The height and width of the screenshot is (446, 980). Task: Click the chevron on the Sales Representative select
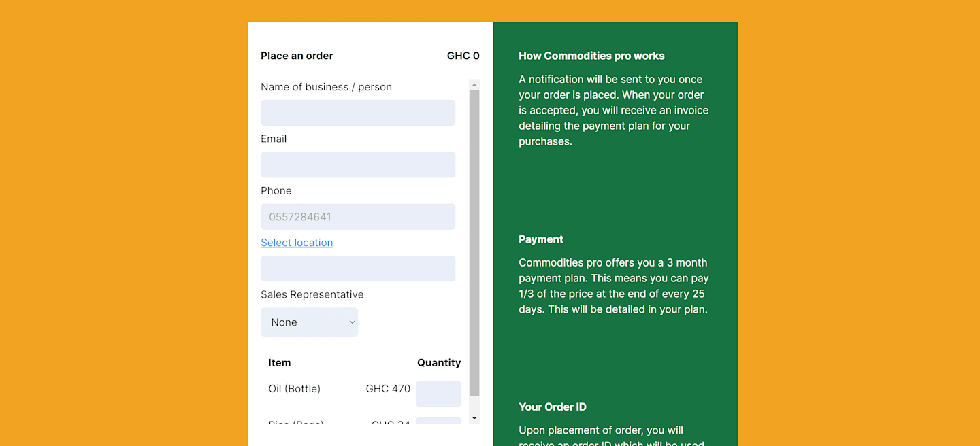[x=352, y=322]
